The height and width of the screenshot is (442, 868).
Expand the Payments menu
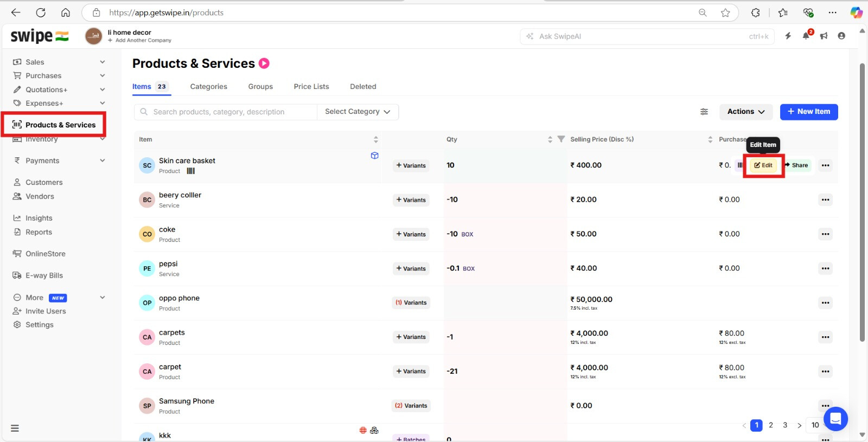pyautogui.click(x=103, y=161)
